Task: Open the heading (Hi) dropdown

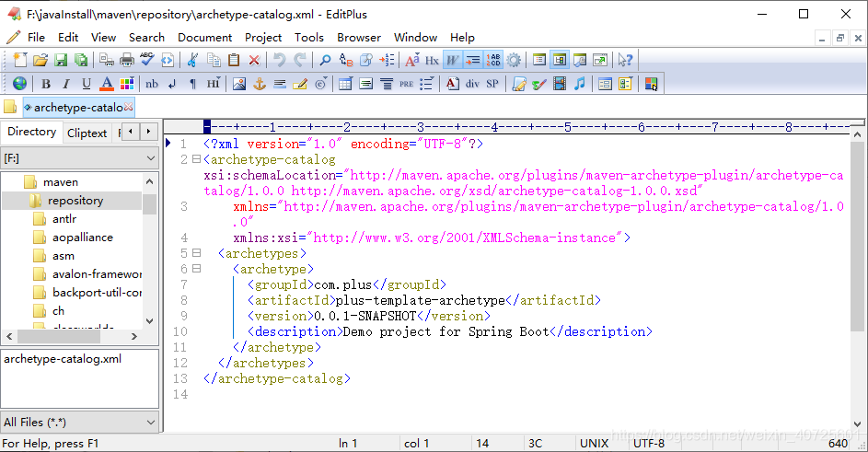Action: [214, 84]
